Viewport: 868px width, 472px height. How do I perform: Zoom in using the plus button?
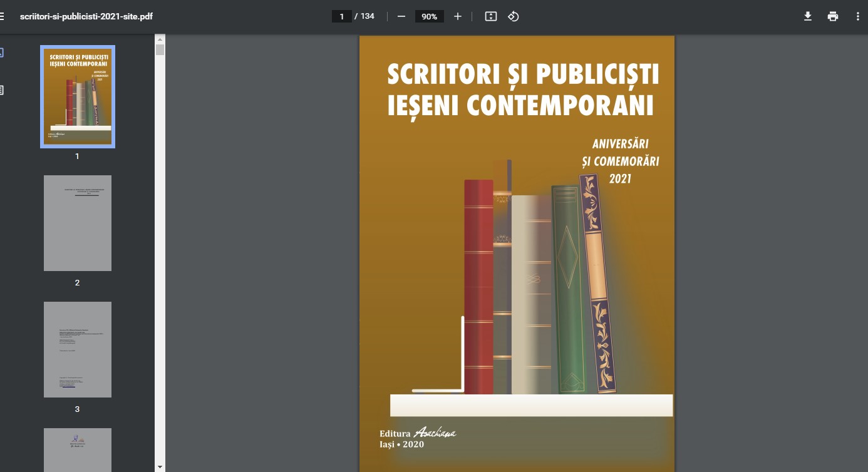(x=458, y=17)
